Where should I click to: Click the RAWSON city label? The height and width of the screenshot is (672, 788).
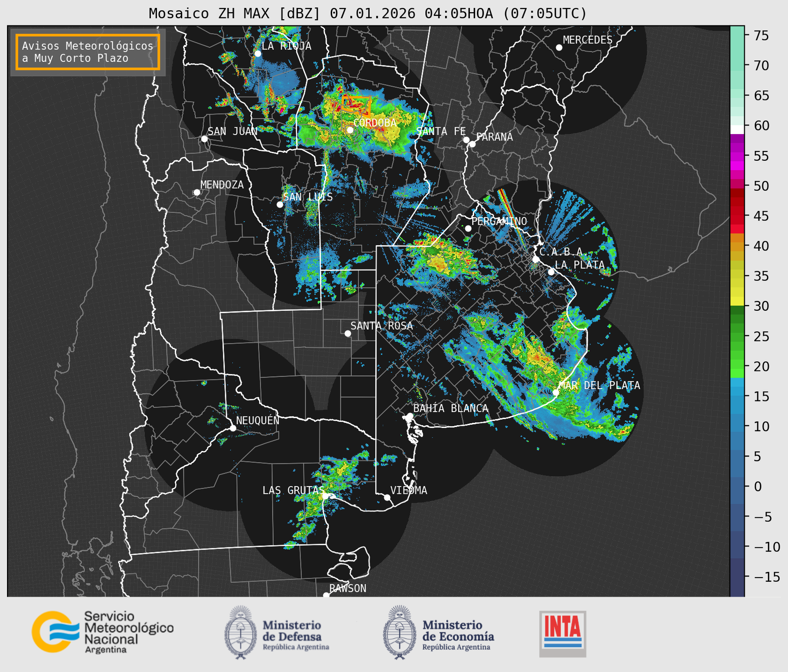pyautogui.click(x=348, y=588)
